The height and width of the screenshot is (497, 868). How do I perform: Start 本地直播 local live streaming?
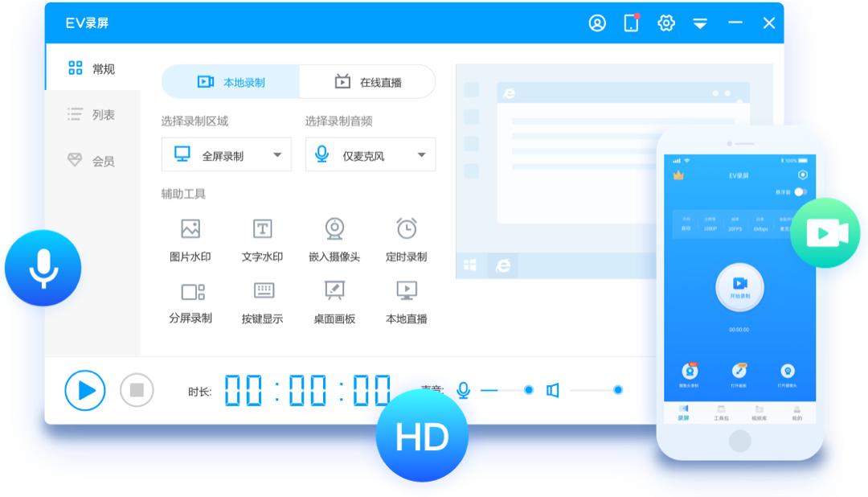pyautogui.click(x=408, y=298)
